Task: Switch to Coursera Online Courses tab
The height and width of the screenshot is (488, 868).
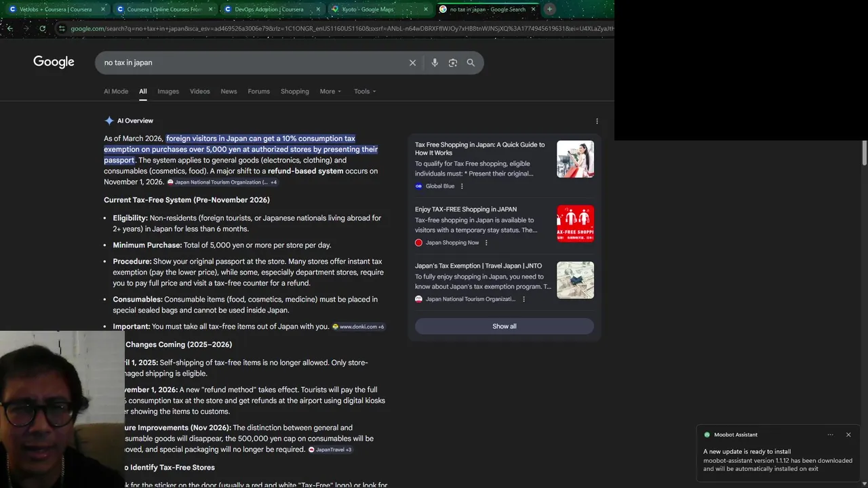Action: coord(165,9)
